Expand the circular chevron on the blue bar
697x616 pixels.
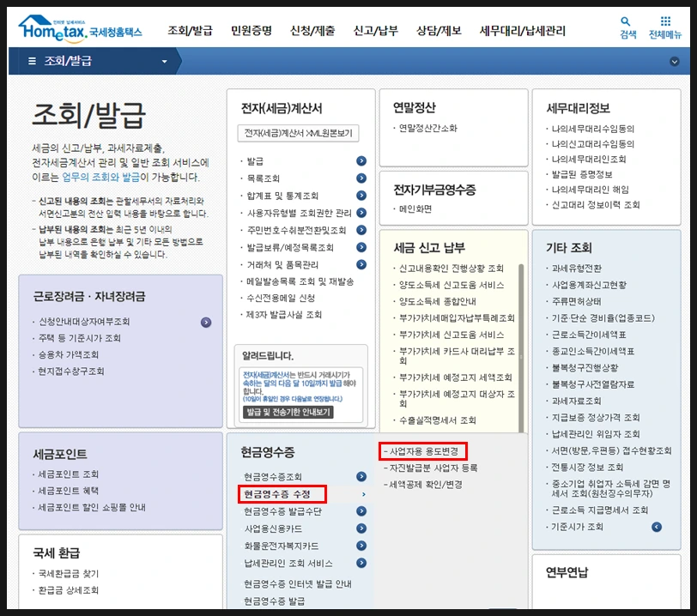click(x=675, y=61)
